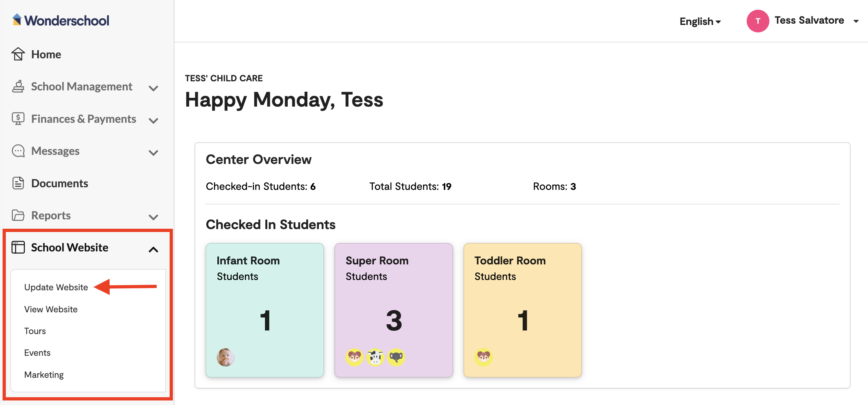Screen dimensions: 868x405
Task: Click the School Website browser icon
Action: tap(18, 247)
